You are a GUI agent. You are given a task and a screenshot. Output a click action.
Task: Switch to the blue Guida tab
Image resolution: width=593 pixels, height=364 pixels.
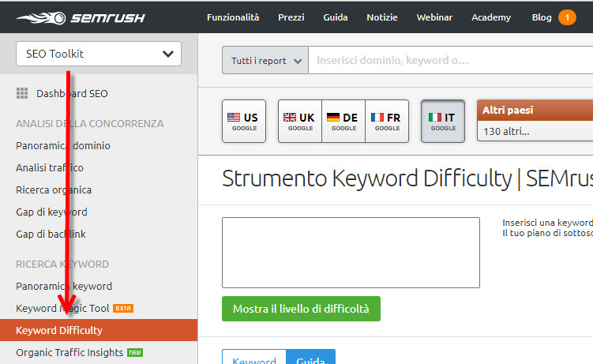pos(311,357)
